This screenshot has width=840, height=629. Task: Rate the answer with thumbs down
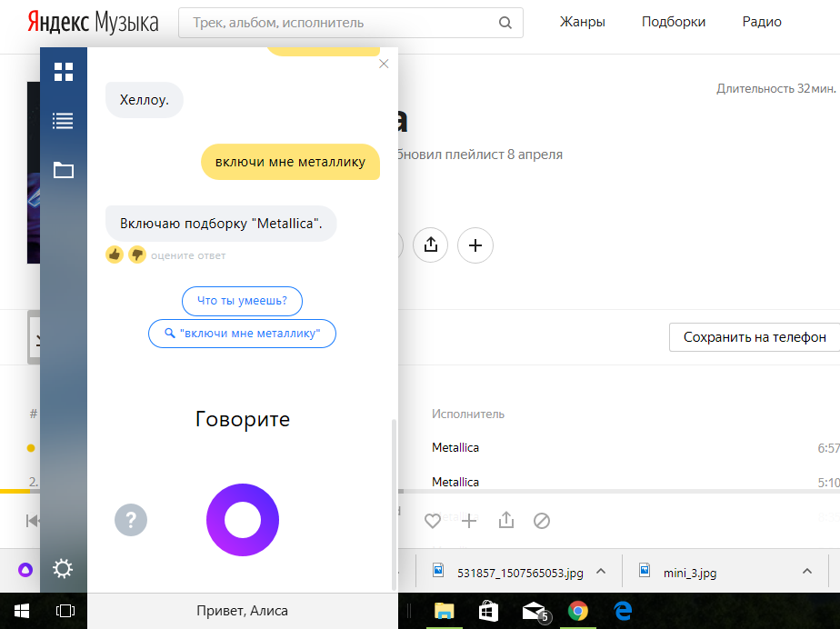(x=137, y=255)
